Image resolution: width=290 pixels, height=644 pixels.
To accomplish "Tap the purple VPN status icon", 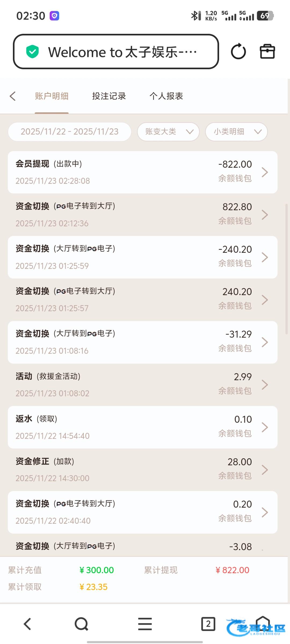I will point(54,16).
